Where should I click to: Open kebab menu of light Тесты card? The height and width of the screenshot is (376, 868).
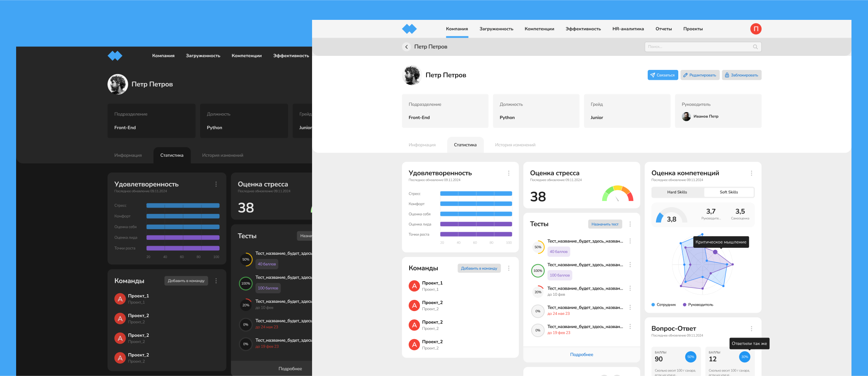tap(630, 224)
